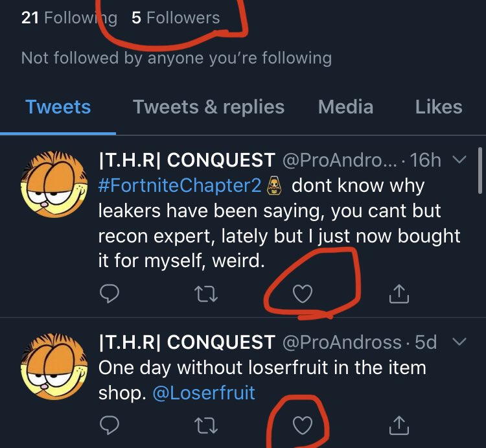Open options chevron on the 5d tweet
Screen dimensions: 486x448
[x=459, y=341]
